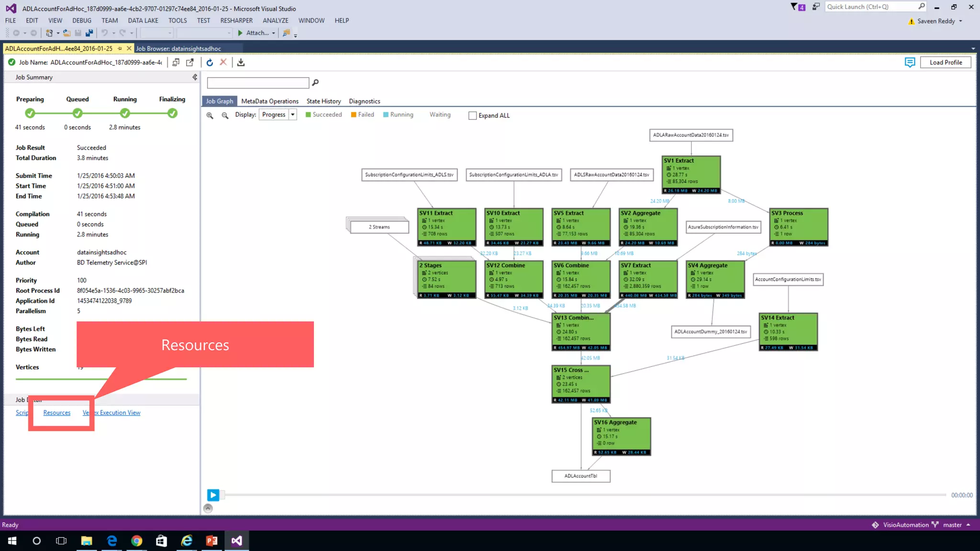Click the playback play button
The height and width of the screenshot is (551, 980).
point(213,495)
